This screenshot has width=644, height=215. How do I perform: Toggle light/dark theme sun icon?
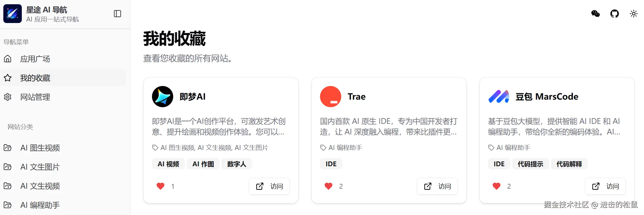(633, 14)
